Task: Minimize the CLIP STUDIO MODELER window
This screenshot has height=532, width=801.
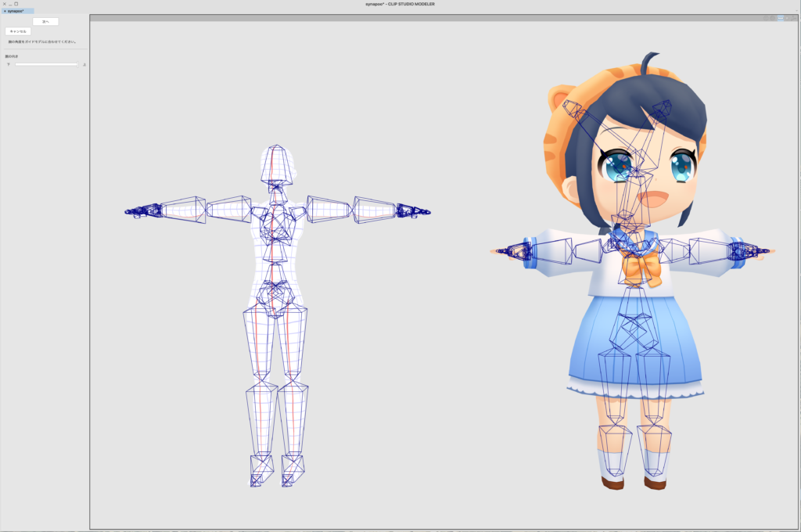Action: pos(10,4)
